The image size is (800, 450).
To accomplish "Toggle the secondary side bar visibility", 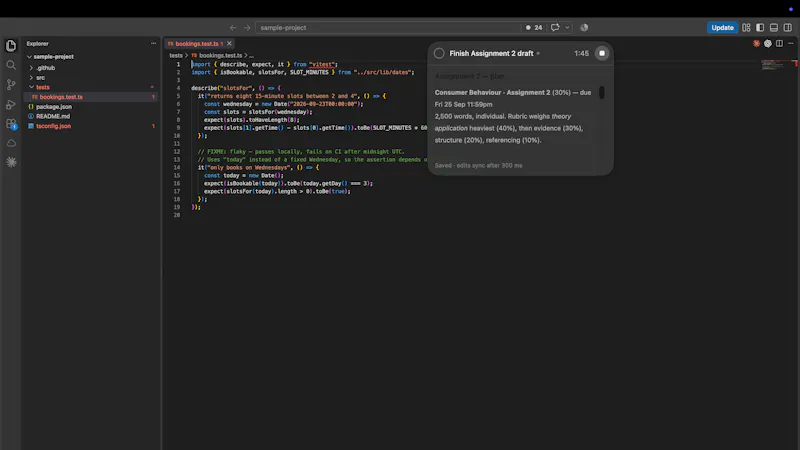I will pos(788,28).
